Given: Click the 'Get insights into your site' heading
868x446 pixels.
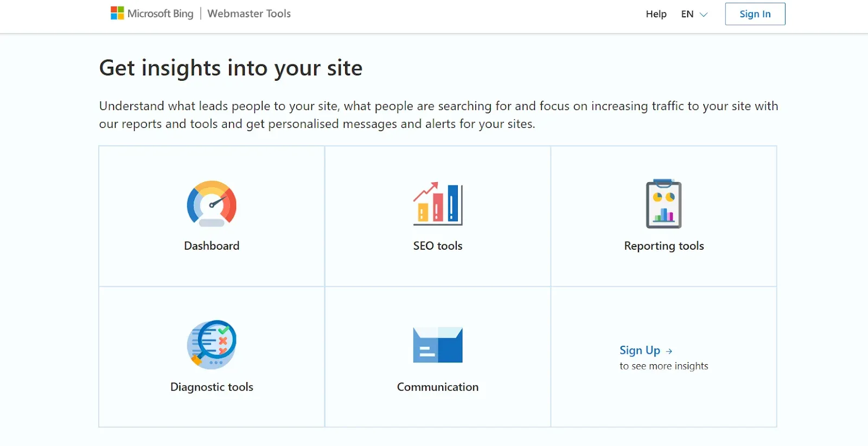Looking at the screenshot, I should 231,68.
